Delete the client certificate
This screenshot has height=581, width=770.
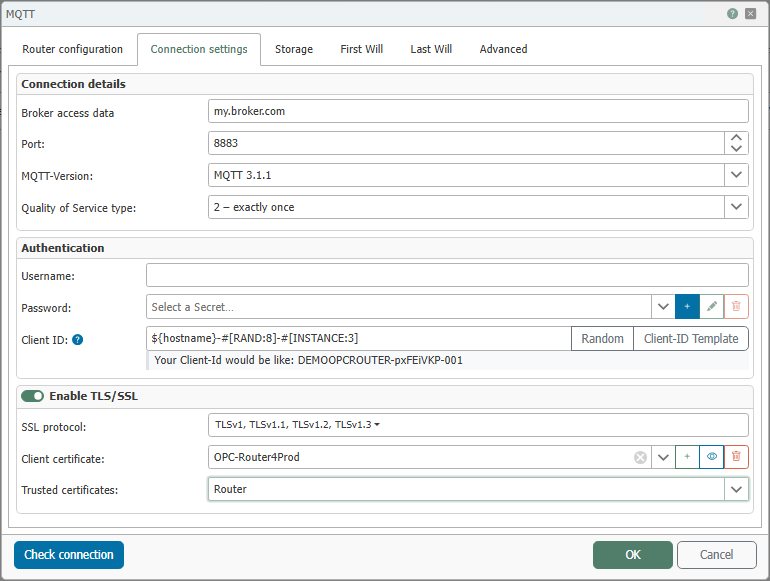point(736,457)
